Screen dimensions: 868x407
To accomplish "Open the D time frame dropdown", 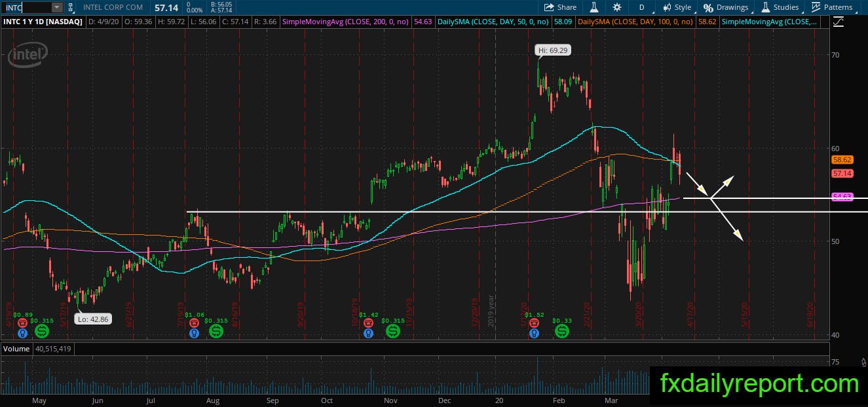I will tap(641, 7).
